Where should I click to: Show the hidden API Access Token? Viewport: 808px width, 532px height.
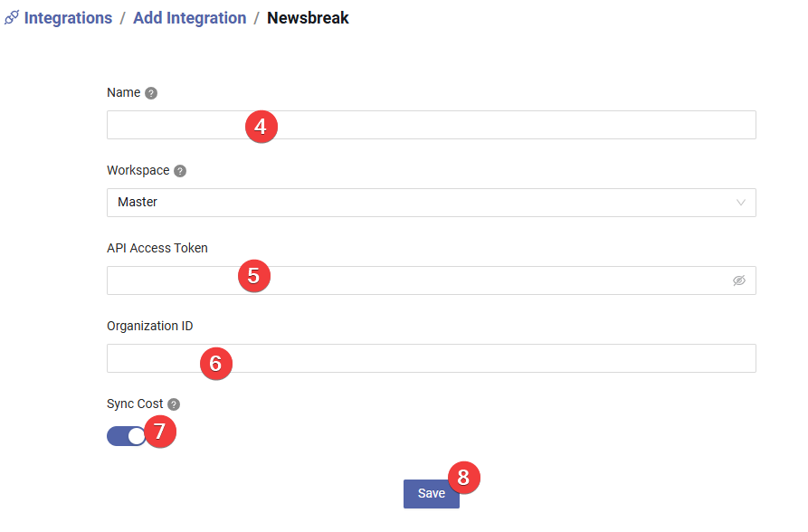coord(739,280)
